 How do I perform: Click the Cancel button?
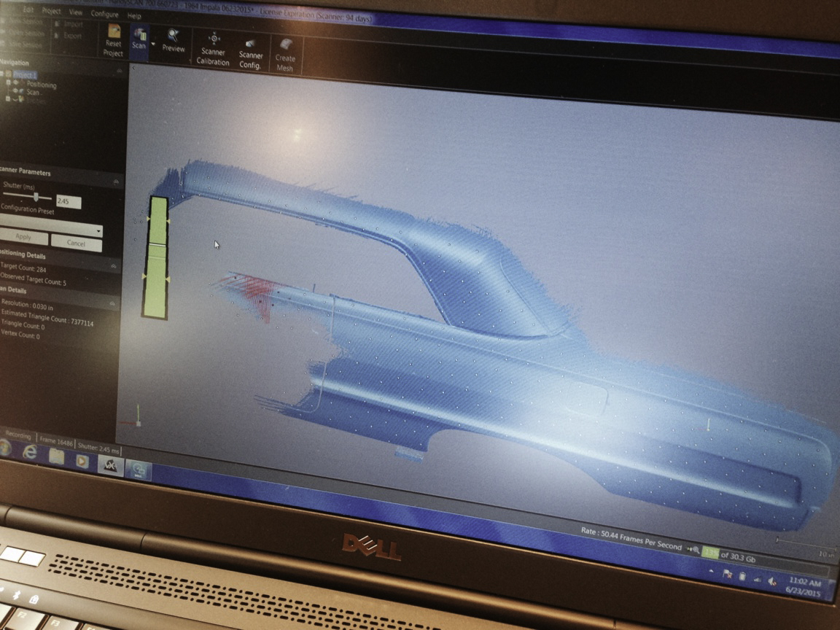point(76,244)
